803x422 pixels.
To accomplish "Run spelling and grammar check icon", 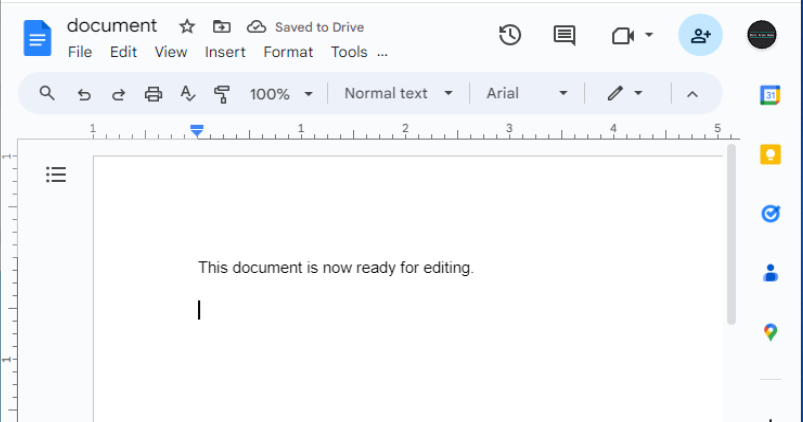I will [x=187, y=94].
